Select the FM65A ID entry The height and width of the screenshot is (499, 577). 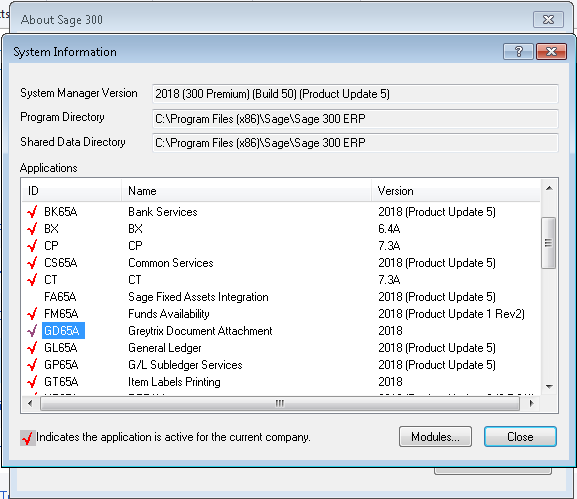tap(61, 314)
